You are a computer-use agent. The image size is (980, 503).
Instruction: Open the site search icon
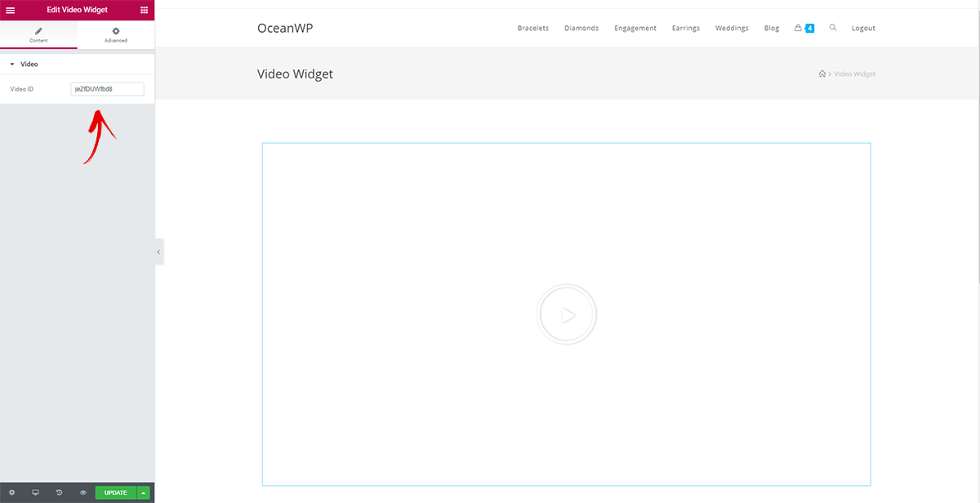tap(833, 27)
